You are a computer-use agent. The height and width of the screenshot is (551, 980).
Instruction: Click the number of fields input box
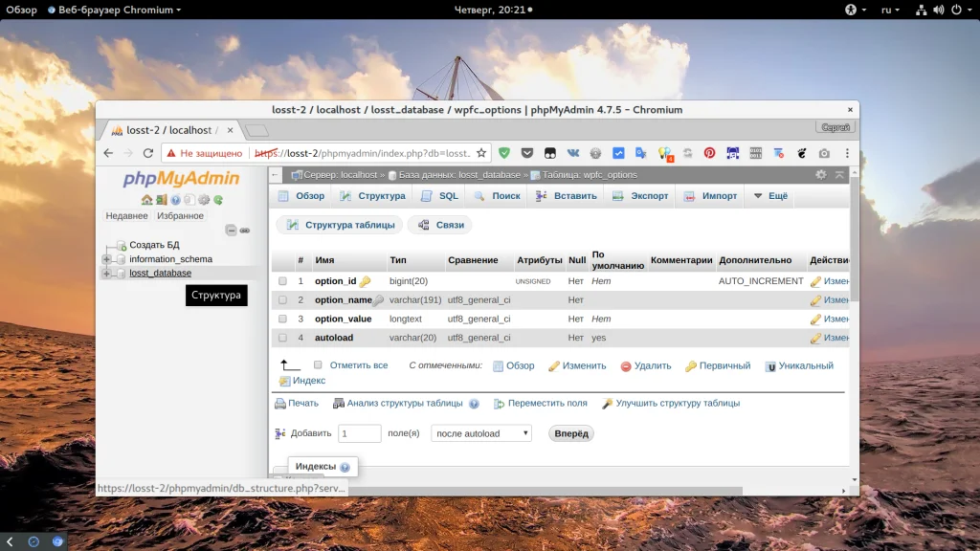360,433
